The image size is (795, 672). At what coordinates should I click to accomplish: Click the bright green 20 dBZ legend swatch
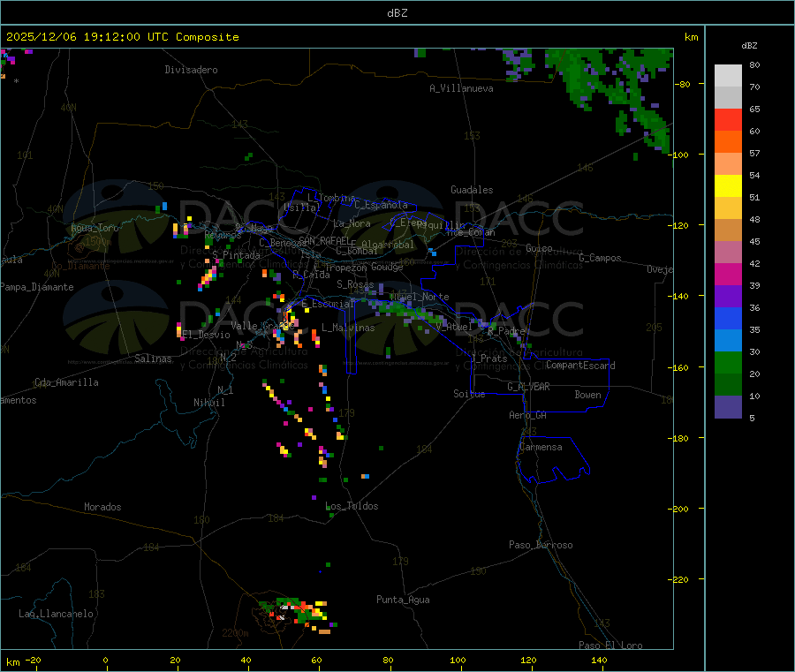pos(728,362)
